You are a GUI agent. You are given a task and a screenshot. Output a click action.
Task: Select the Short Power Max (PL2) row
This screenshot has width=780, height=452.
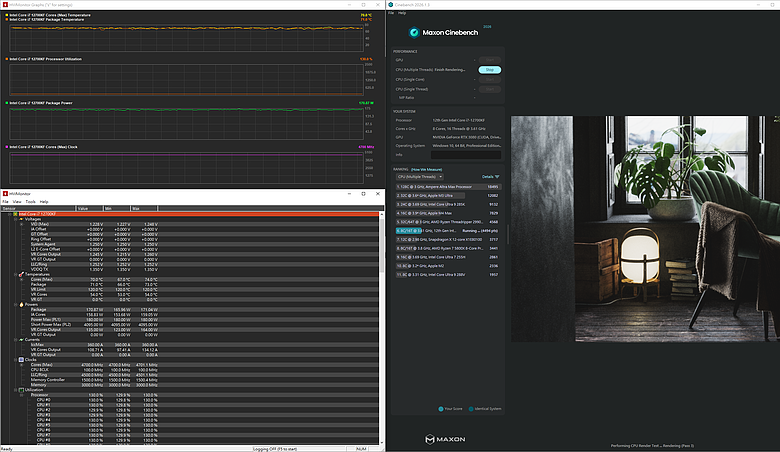click(190, 324)
